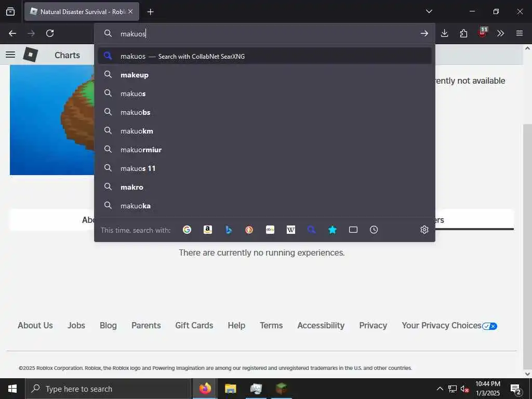The image size is (532, 399).
Task: Choose the 'makuobs' suggestion
Action: (264, 112)
